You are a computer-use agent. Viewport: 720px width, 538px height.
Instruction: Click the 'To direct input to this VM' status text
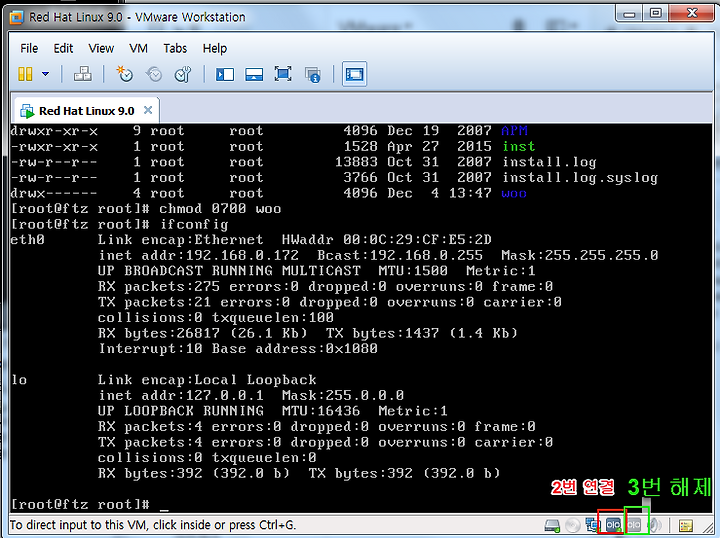[x=153, y=525]
